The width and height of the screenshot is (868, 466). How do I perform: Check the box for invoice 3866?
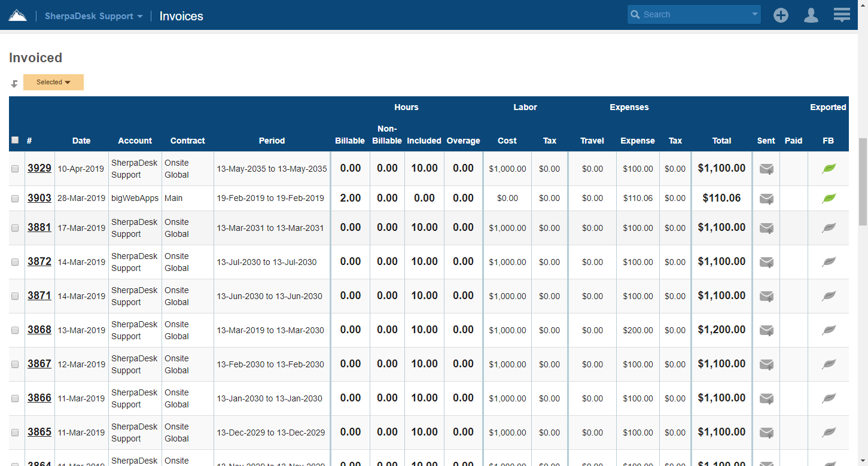[15, 398]
